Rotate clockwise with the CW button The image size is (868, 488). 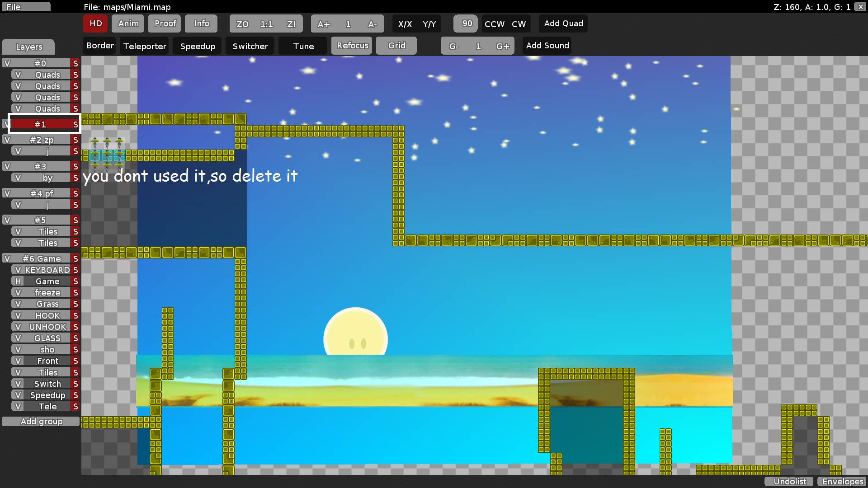[x=519, y=24]
